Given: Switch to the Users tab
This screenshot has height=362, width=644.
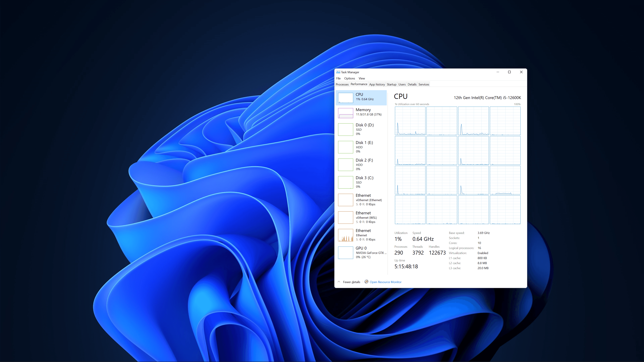Looking at the screenshot, I should coord(402,84).
